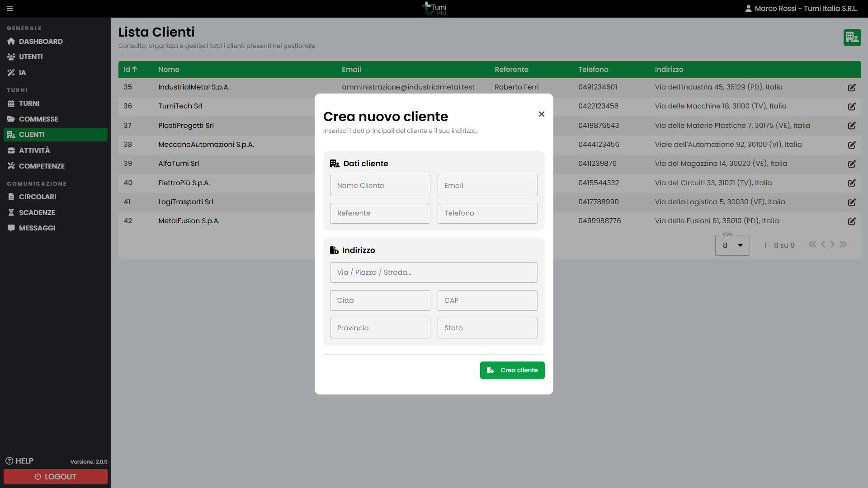The width and height of the screenshot is (868, 488).
Task: Click the Crea cliente button
Action: click(x=512, y=370)
